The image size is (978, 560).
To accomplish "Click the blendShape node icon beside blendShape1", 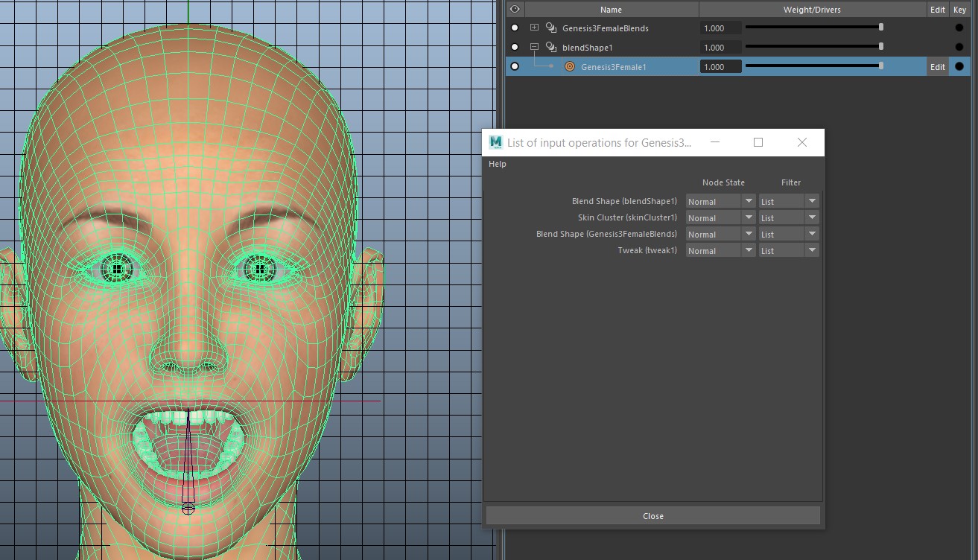I will [x=550, y=47].
